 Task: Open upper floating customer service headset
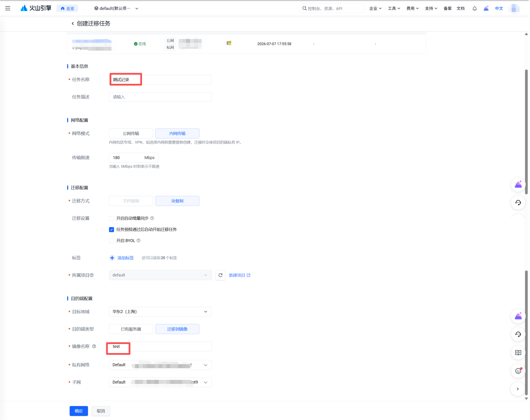click(x=518, y=203)
